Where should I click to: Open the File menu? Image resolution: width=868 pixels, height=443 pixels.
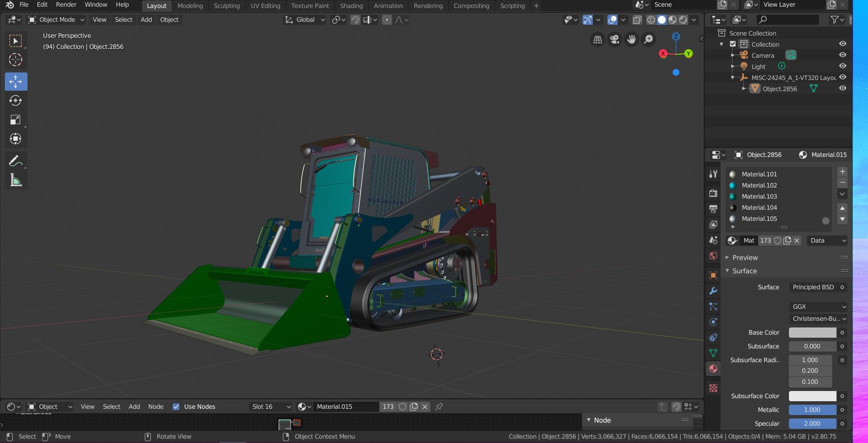click(24, 4)
